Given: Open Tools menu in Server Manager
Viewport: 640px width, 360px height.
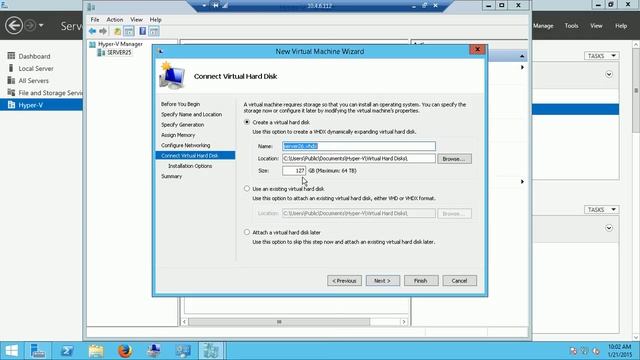Looking at the screenshot, I should pos(571,26).
